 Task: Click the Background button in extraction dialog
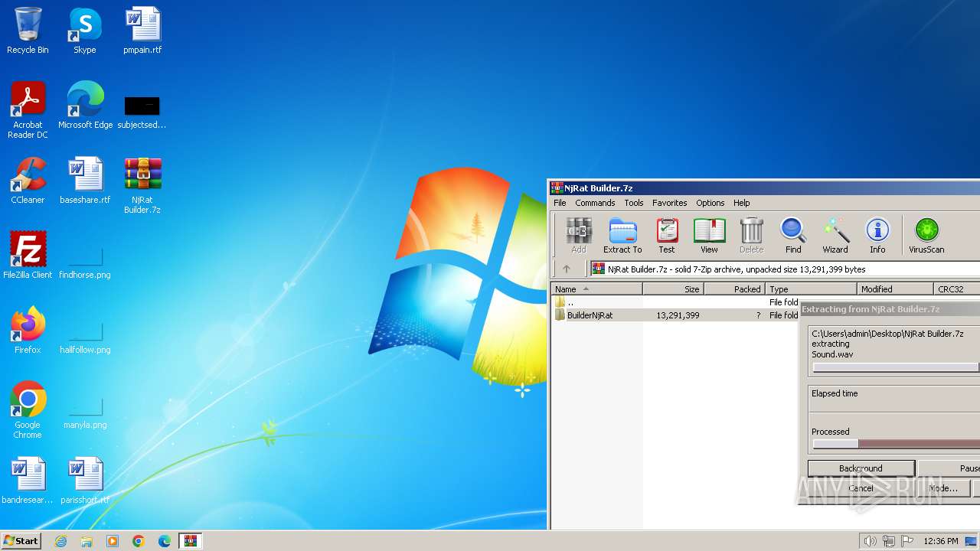click(x=861, y=468)
